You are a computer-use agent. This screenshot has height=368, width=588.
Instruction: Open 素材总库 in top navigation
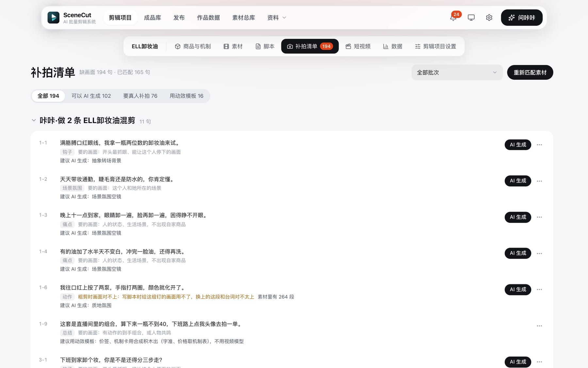coord(244,18)
